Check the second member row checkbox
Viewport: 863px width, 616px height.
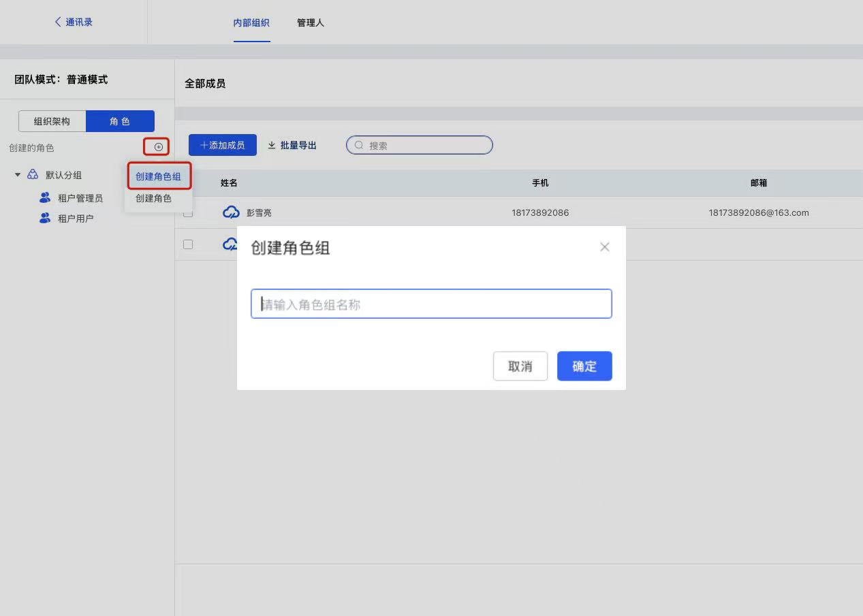188,244
